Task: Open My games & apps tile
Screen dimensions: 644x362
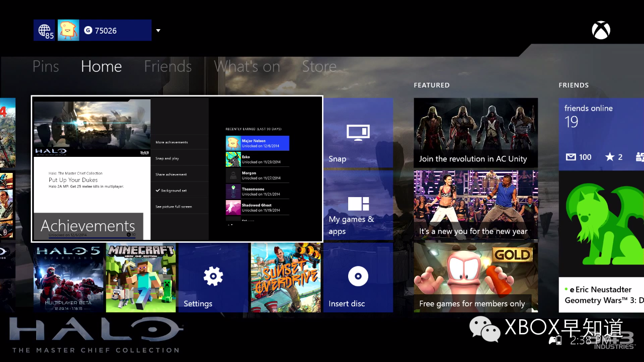Action: (x=358, y=205)
